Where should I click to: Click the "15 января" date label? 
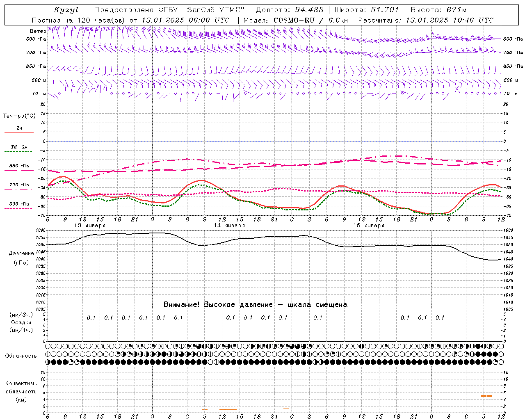click(368, 226)
